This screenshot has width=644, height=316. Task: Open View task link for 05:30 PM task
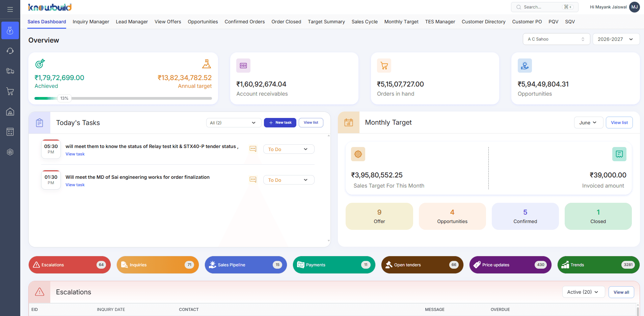coord(75,154)
